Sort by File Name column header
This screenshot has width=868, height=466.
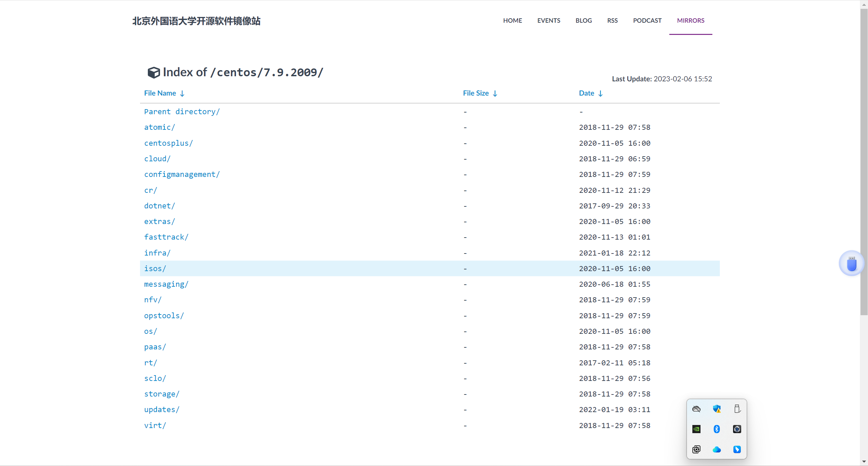click(160, 93)
